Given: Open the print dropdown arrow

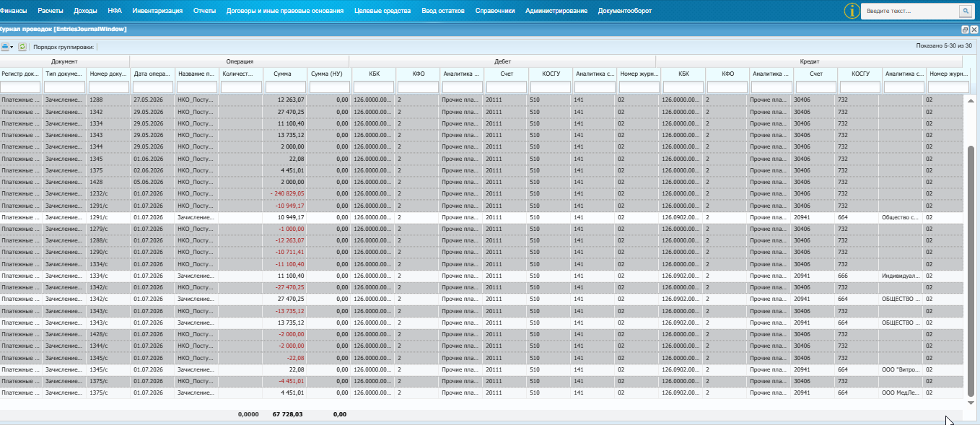Looking at the screenshot, I should coord(12,47).
